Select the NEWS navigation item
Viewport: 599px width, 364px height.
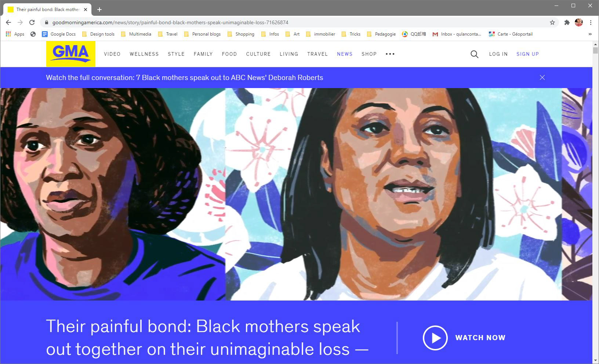[345, 54]
